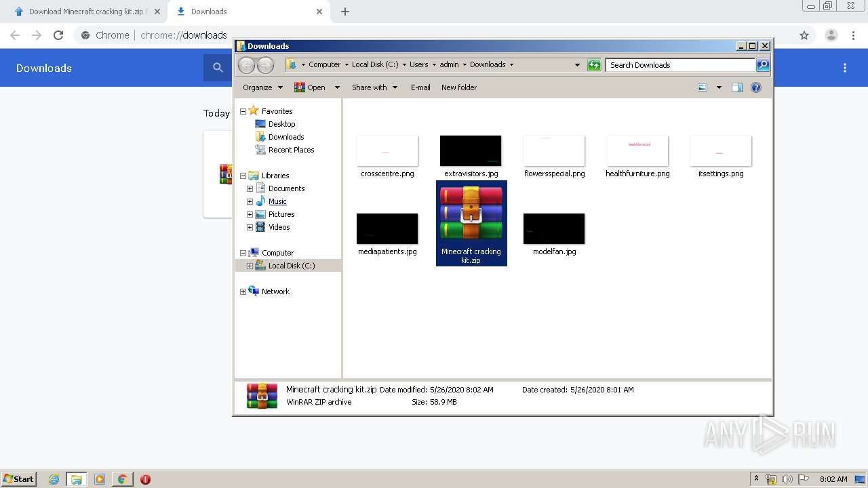Click the volume speaker tray icon
The height and width of the screenshot is (488, 868).
[787, 479]
